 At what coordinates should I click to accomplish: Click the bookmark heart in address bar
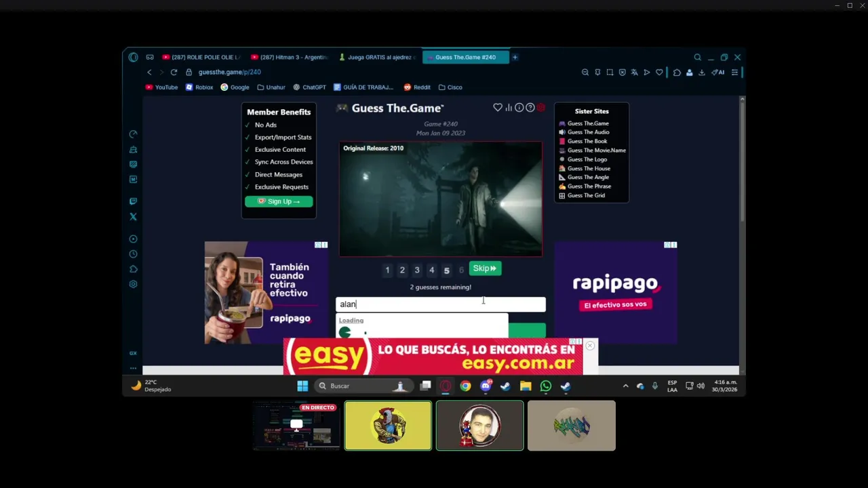tap(659, 73)
